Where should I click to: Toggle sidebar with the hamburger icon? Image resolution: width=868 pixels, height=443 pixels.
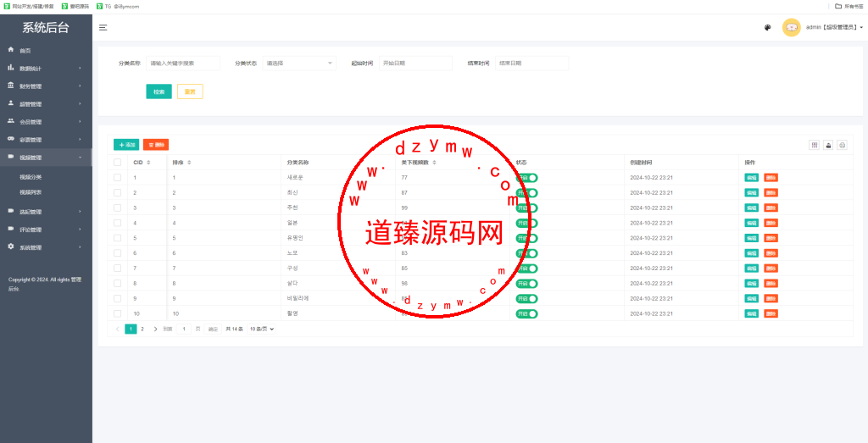click(103, 27)
